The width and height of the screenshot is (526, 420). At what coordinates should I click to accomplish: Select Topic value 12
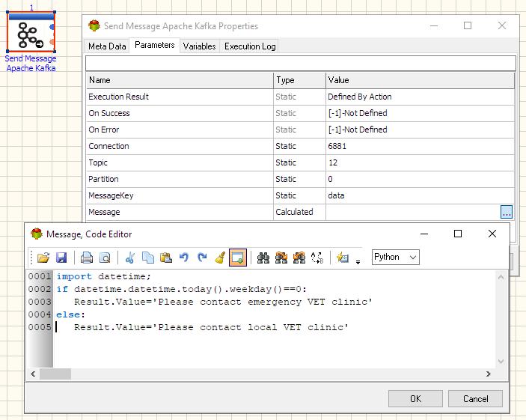[x=333, y=162]
